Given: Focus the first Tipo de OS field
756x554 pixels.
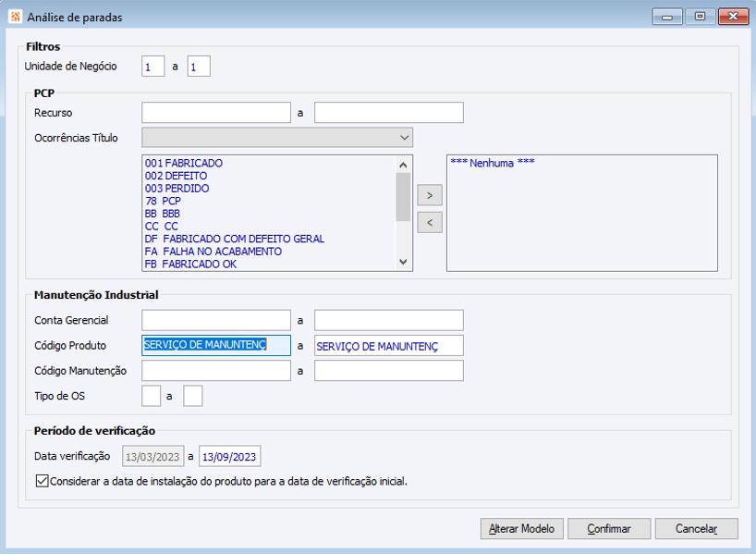Looking at the screenshot, I should tap(151, 396).
